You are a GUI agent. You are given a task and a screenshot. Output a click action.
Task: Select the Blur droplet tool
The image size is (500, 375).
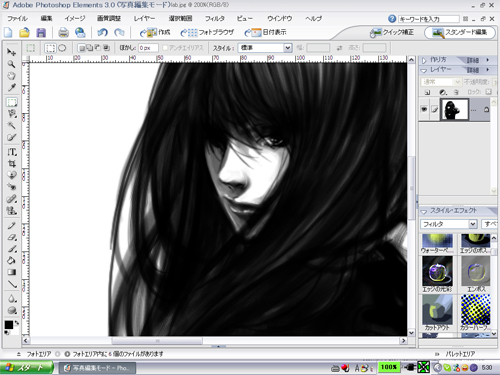tap(12, 299)
